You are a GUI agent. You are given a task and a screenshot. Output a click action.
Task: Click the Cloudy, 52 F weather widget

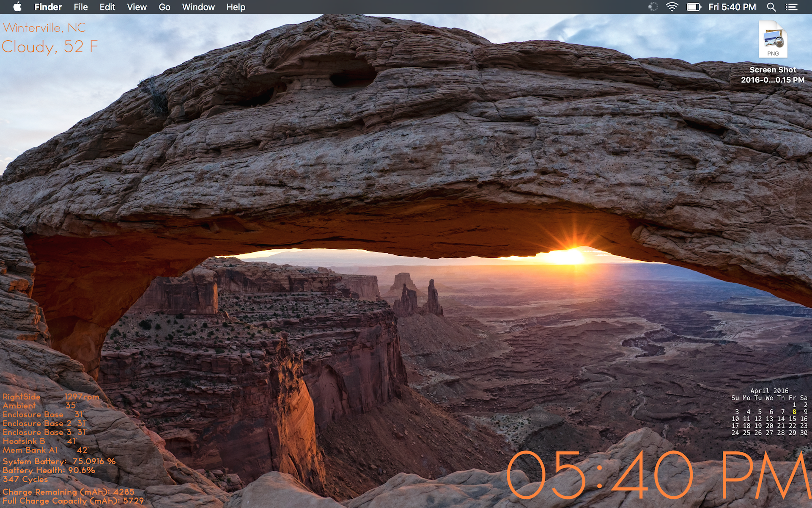pos(50,47)
